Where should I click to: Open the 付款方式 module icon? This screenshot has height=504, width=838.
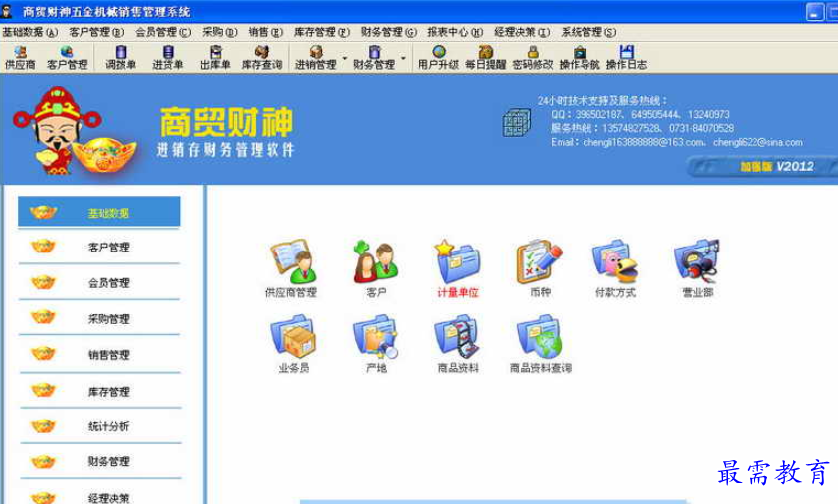tap(615, 268)
